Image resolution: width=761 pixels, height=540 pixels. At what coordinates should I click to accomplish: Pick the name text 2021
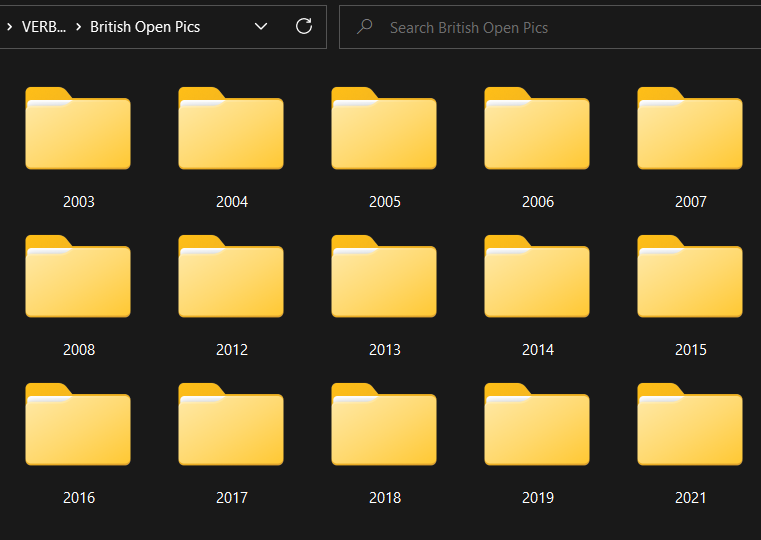tap(691, 497)
